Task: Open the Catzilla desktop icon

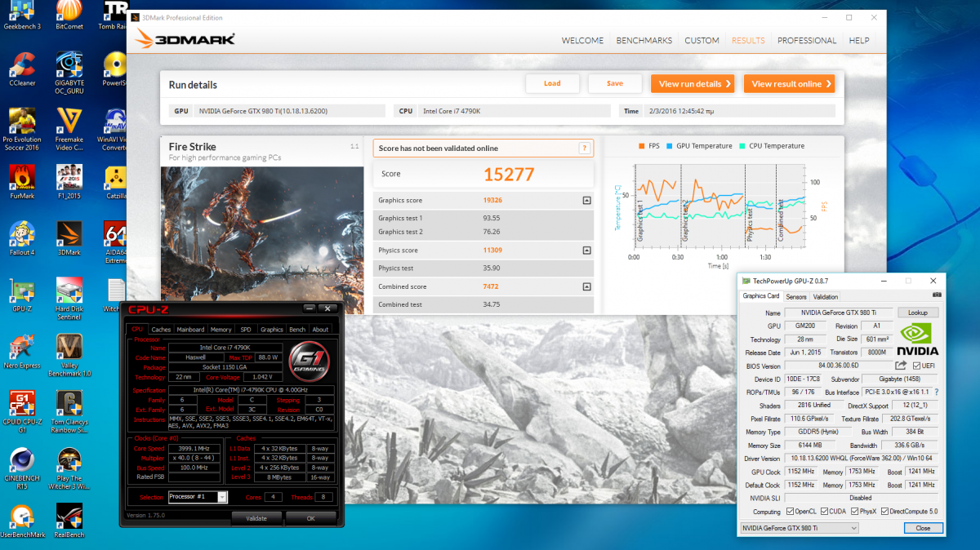Action: 115,183
